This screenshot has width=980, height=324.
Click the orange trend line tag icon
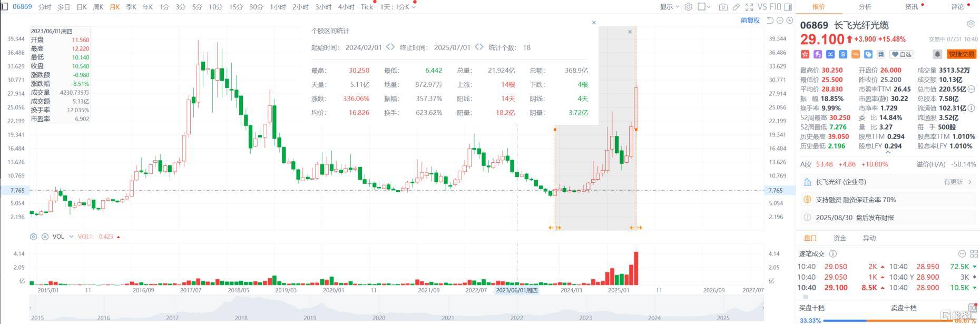pos(856,54)
